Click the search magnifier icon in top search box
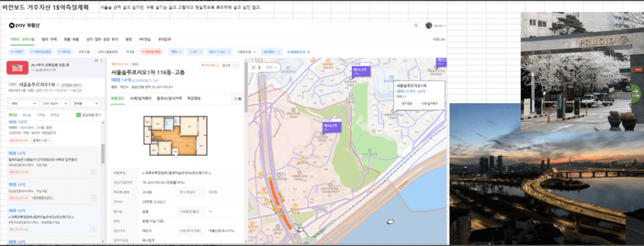Viewport: 644px width, 246px height. [416, 26]
